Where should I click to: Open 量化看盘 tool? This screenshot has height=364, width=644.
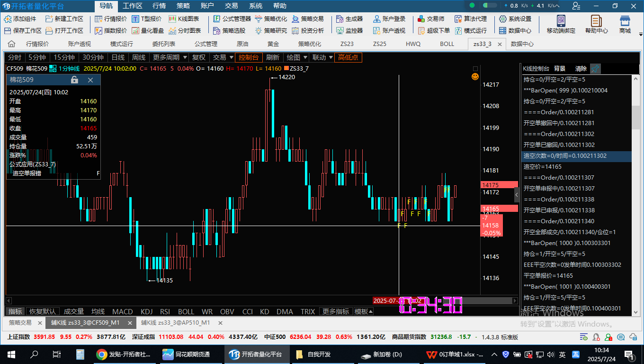click(x=148, y=30)
